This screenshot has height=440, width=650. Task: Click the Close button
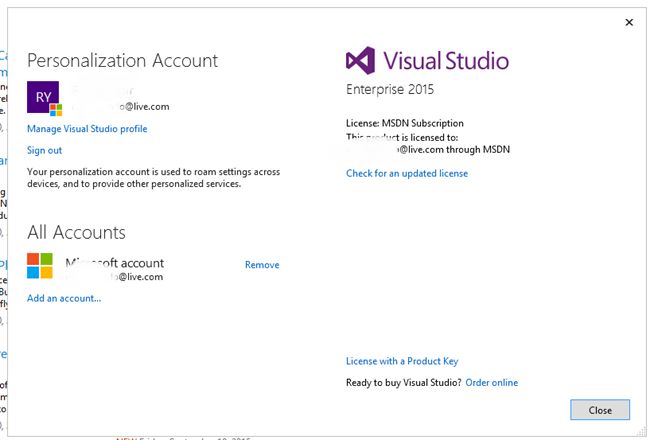coord(600,410)
